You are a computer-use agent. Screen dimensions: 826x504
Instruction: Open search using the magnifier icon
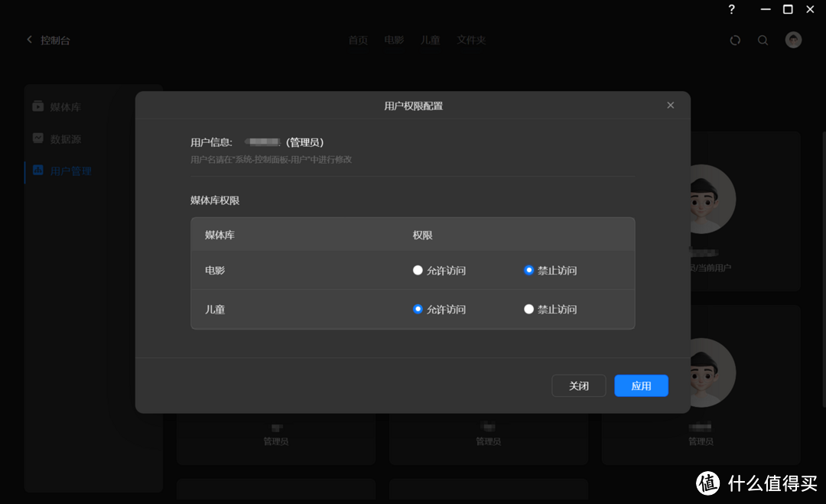click(763, 40)
